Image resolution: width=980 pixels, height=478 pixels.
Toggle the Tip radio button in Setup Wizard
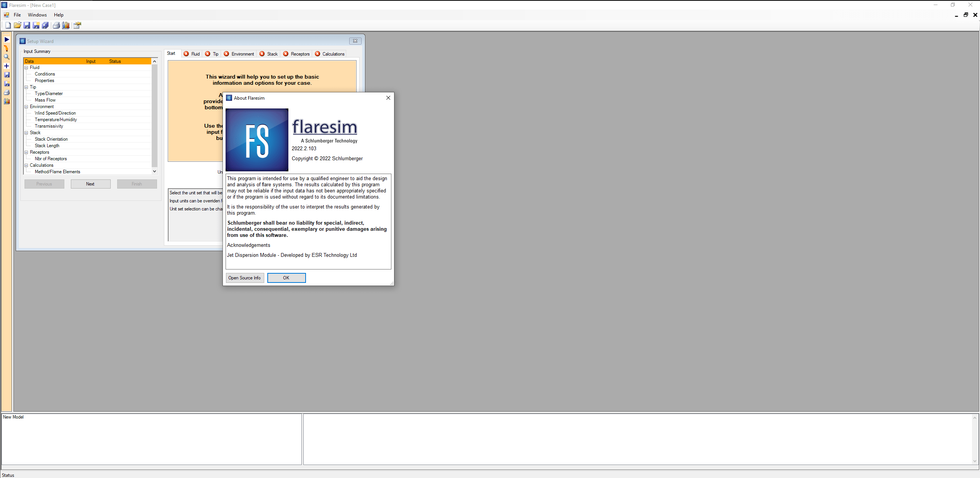[x=216, y=54]
